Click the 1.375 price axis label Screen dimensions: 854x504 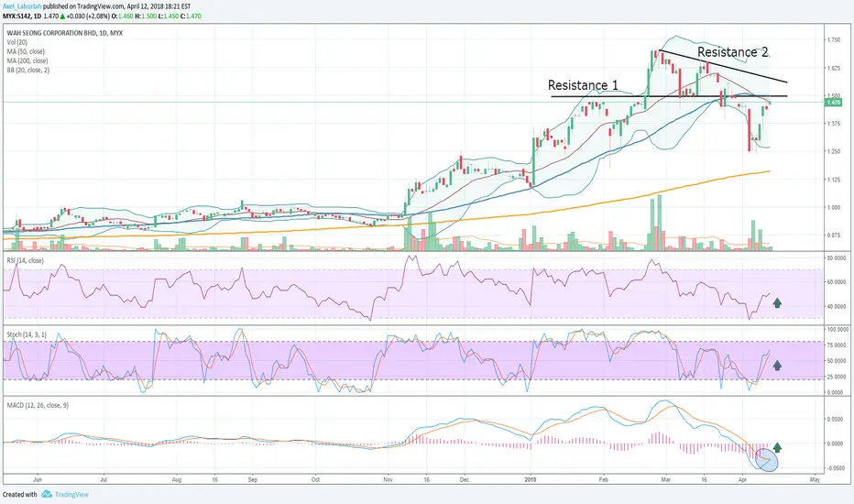tap(833, 124)
